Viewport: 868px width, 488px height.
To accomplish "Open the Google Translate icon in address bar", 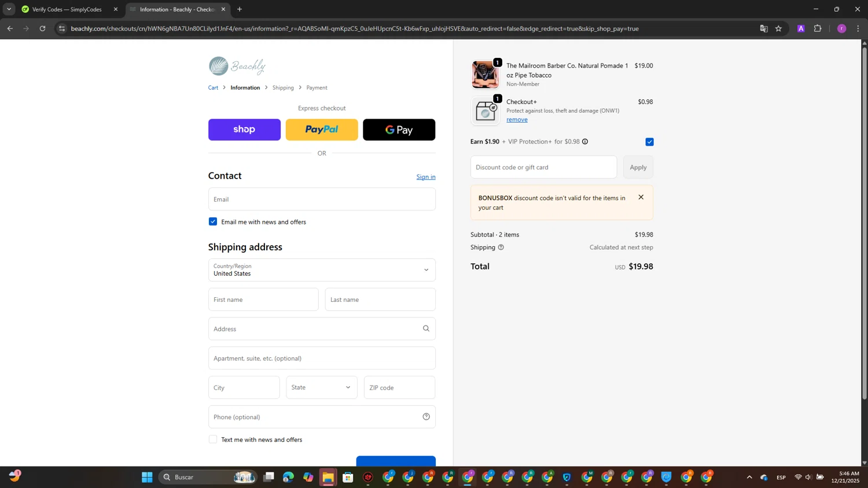I will pyautogui.click(x=764, y=28).
